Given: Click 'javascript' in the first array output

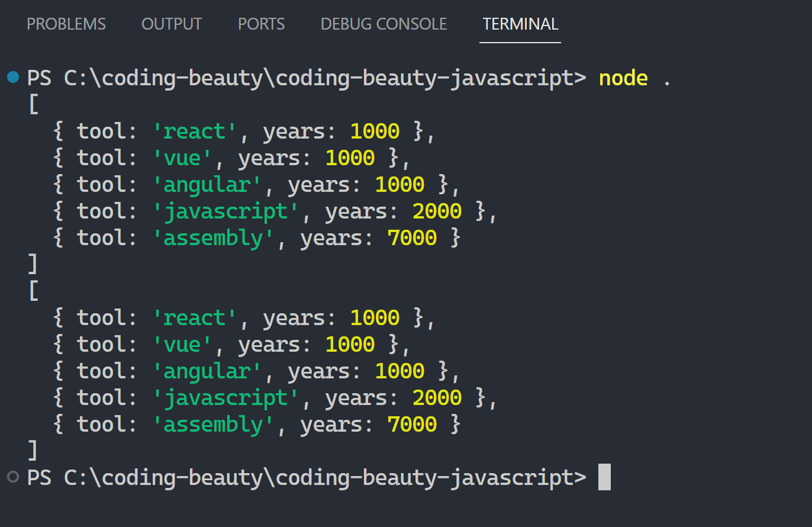Looking at the screenshot, I should coord(227,211).
